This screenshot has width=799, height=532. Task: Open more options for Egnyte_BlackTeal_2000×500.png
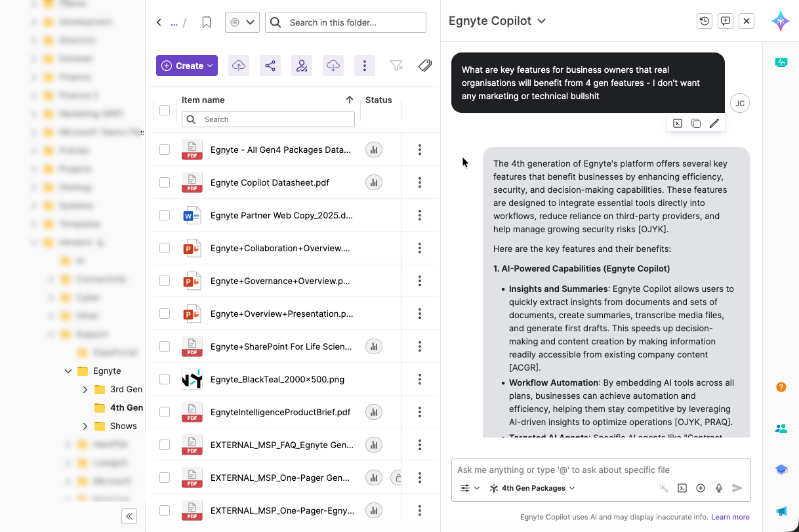point(420,379)
